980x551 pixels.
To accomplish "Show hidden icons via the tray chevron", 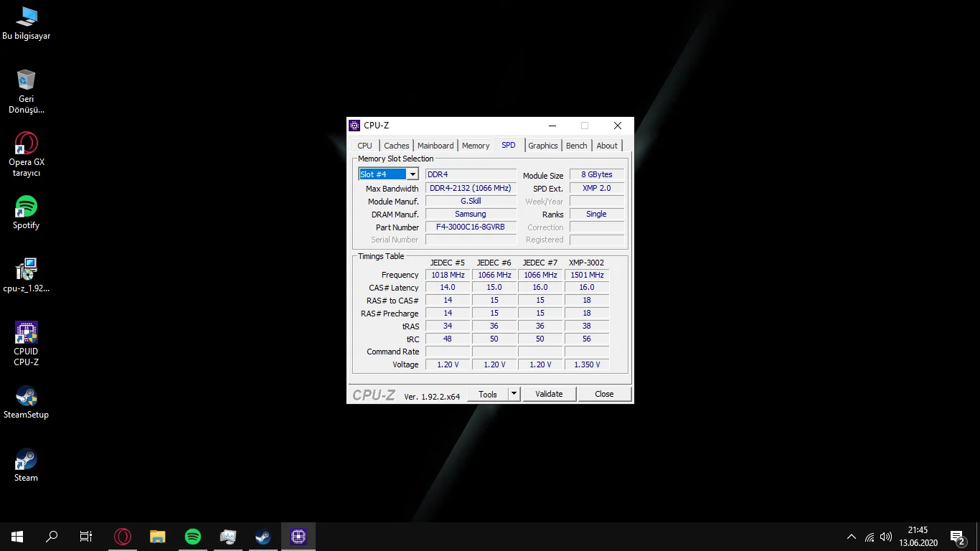I will 851,536.
